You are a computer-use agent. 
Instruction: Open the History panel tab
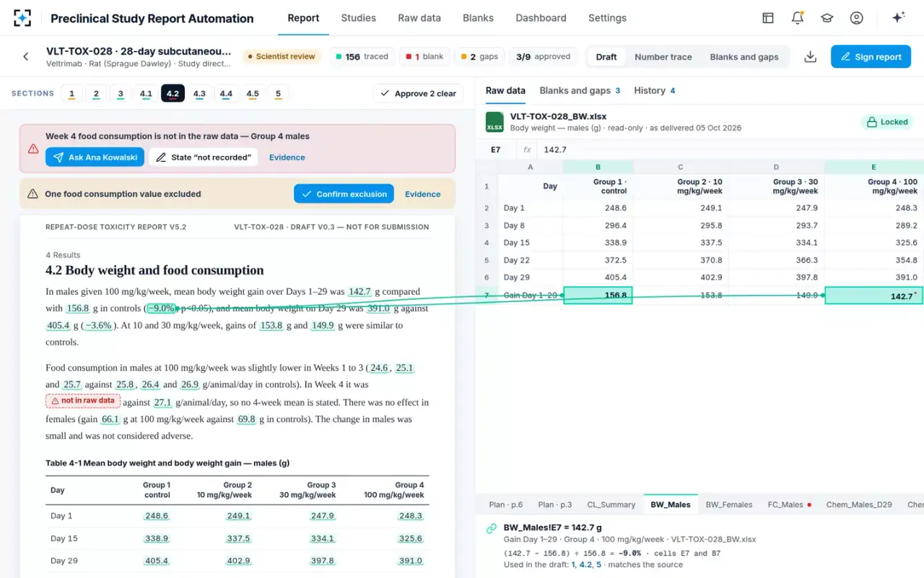click(655, 90)
